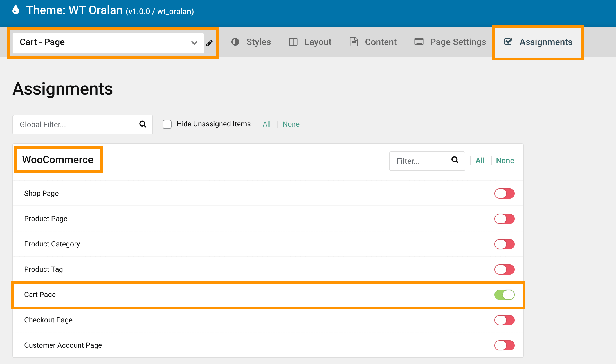This screenshot has width=616, height=364.
Task: Click the global All link
Action: pos(267,124)
